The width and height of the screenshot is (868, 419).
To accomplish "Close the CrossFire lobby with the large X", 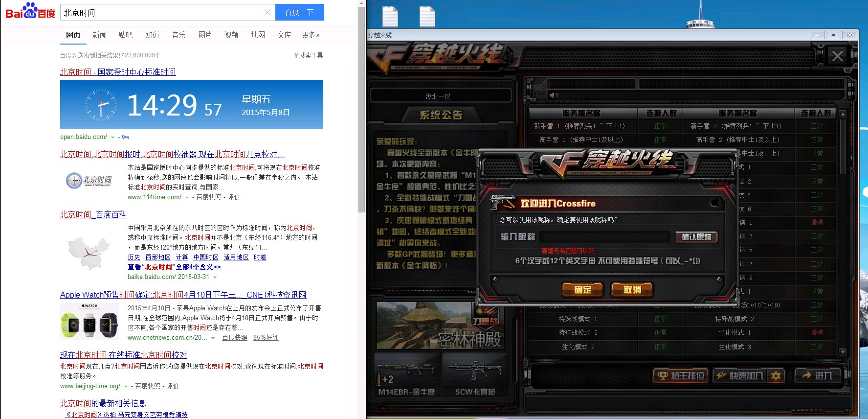I will pyautogui.click(x=837, y=56).
